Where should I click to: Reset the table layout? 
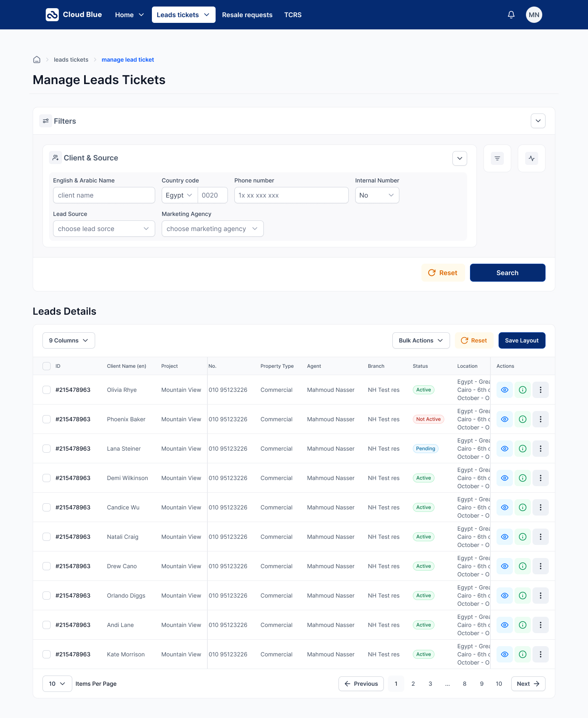point(474,340)
